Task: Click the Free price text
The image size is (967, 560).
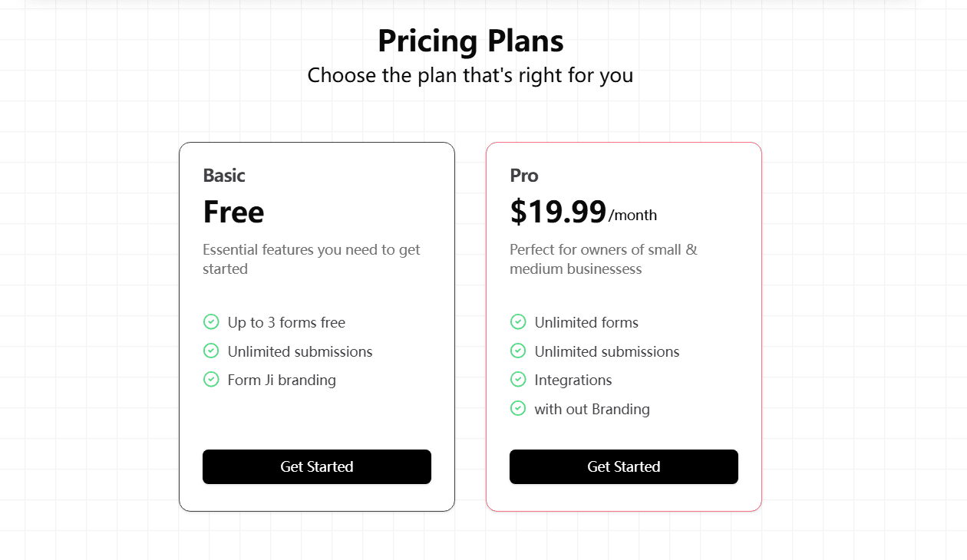Action: point(233,212)
